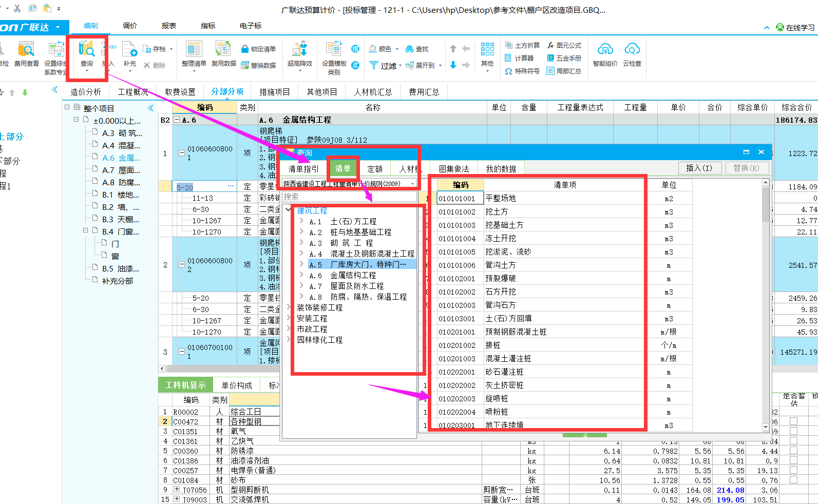The width and height of the screenshot is (818, 504).
Task: Click the cut scissors icon in title bar
Action: click(x=17, y=8)
